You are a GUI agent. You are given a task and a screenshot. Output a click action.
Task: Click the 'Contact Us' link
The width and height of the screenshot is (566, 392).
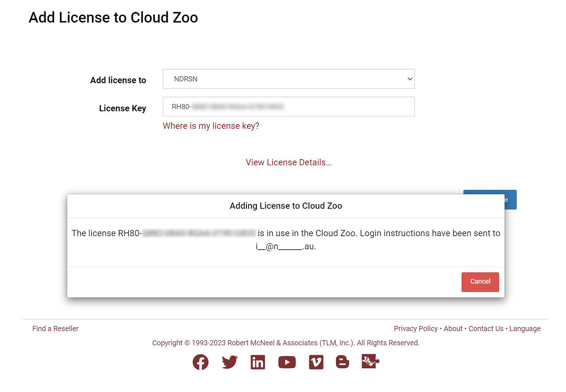click(x=486, y=328)
